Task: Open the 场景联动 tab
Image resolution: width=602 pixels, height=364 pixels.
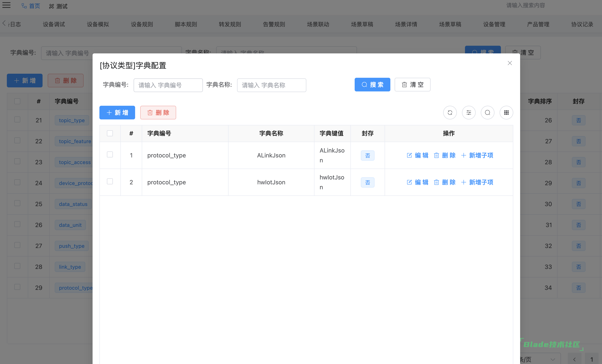Action: (x=318, y=24)
